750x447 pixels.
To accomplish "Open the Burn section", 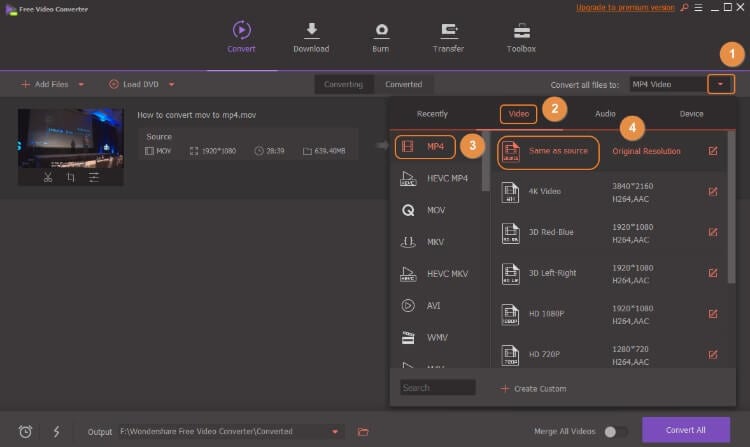I will click(x=381, y=37).
